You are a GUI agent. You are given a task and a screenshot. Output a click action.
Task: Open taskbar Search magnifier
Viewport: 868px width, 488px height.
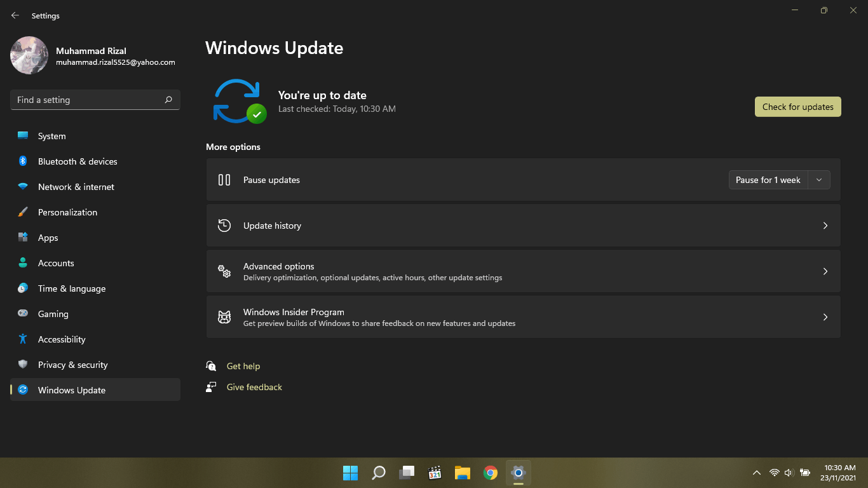click(x=378, y=473)
